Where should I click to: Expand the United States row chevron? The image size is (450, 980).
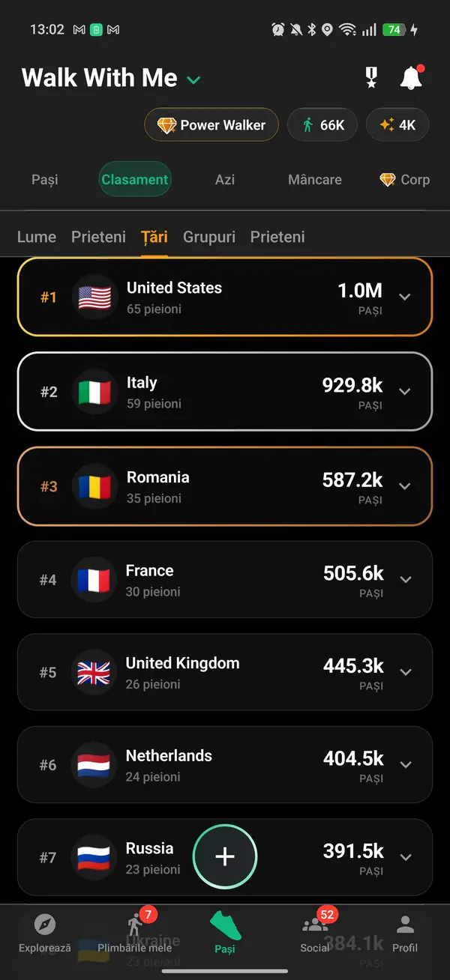(x=405, y=297)
